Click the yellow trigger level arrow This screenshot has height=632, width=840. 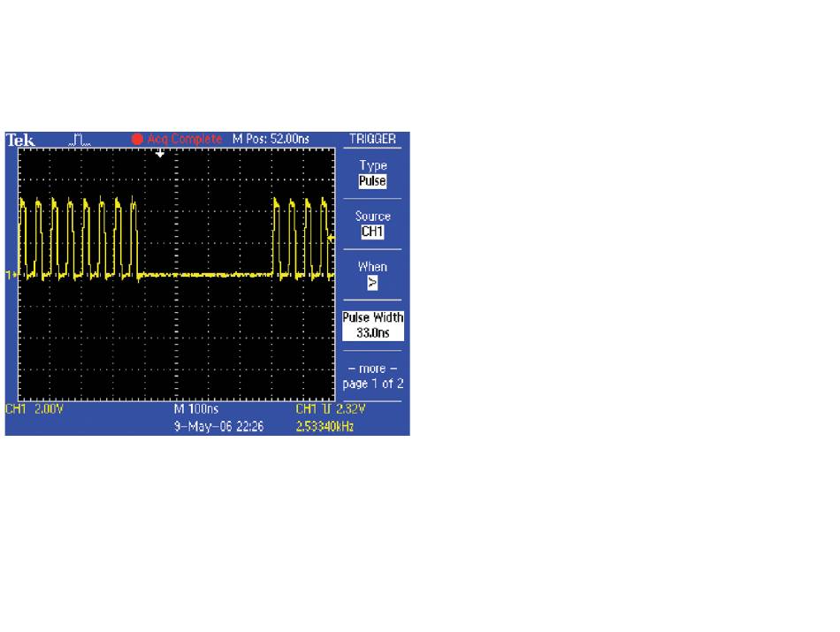(332, 238)
